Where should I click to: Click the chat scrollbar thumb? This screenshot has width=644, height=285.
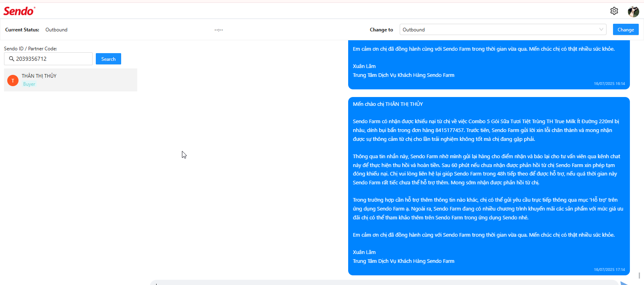tap(639, 275)
